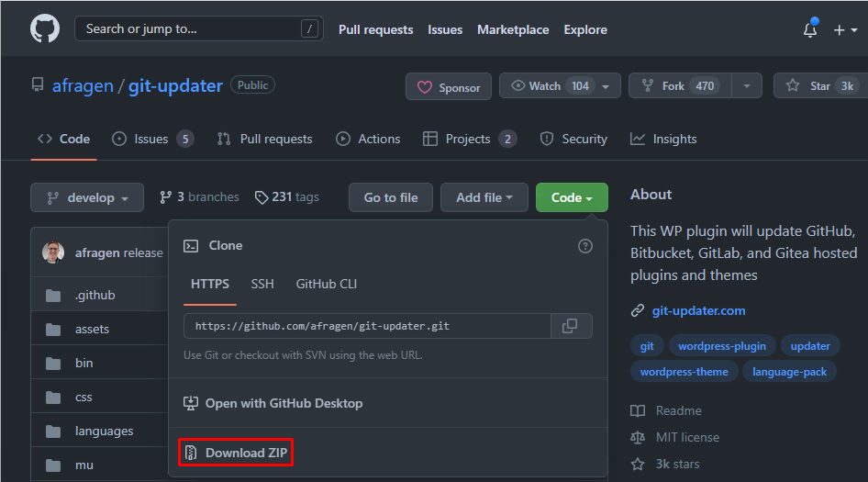Screen dimensions: 868x482
Task: Open the Add file dropdown
Action: [484, 197]
